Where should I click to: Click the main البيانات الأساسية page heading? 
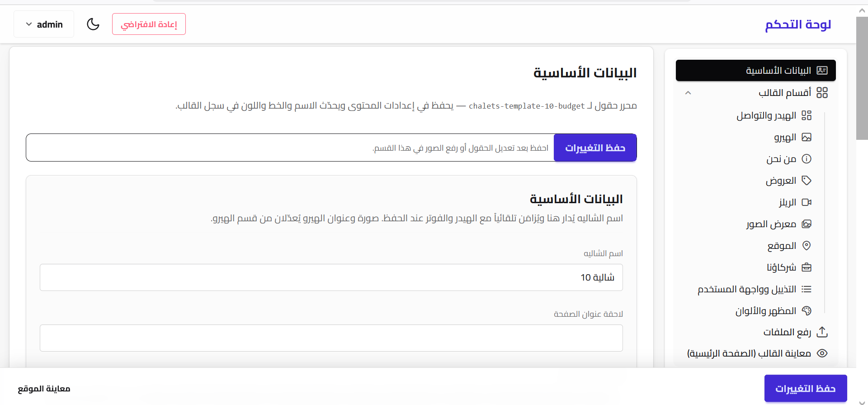[585, 73]
